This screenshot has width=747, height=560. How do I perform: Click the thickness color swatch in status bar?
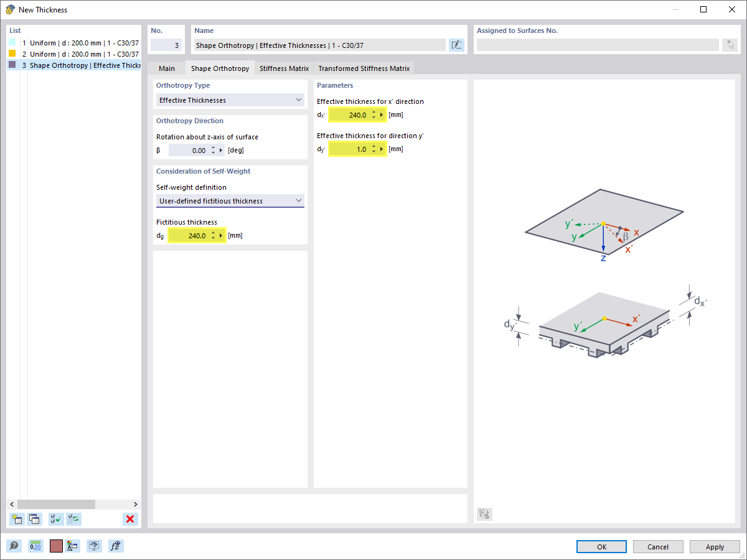pyautogui.click(x=57, y=546)
